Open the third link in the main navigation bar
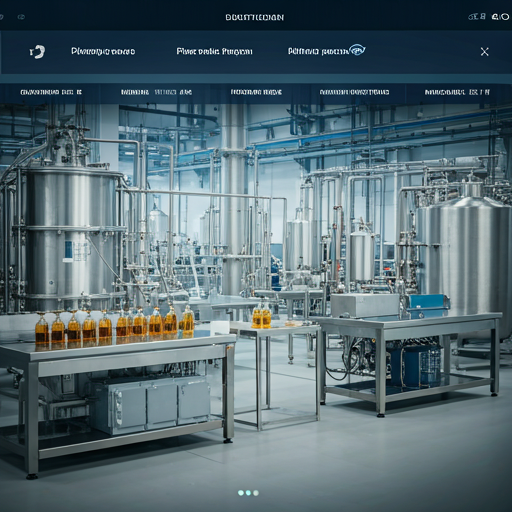512x512 pixels. click(318, 51)
